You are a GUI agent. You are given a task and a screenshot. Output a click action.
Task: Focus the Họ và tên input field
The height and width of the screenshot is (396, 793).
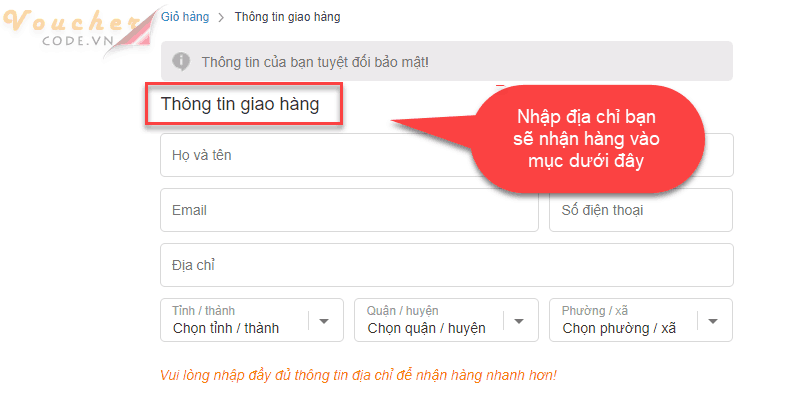[x=447, y=155]
